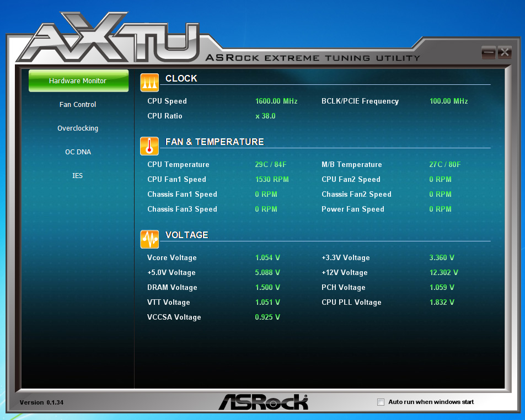This screenshot has height=420, width=525.
Task: Enable Auto run when windows start checkbox
Action: pyautogui.click(x=381, y=402)
